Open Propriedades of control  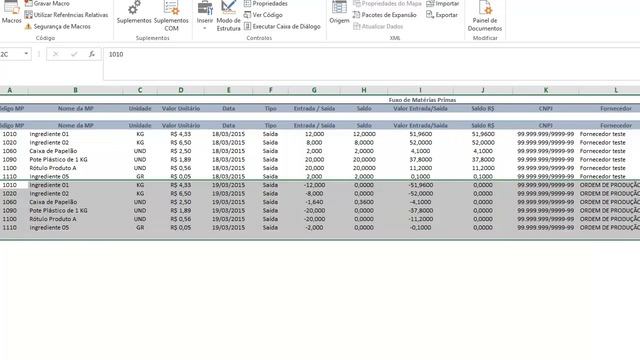click(266, 4)
